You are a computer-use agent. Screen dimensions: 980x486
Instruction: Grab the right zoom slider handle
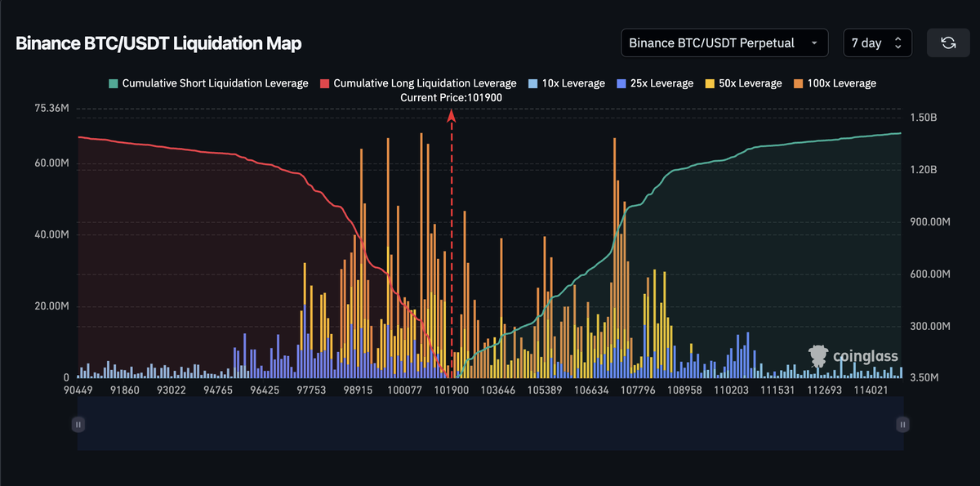point(902,424)
